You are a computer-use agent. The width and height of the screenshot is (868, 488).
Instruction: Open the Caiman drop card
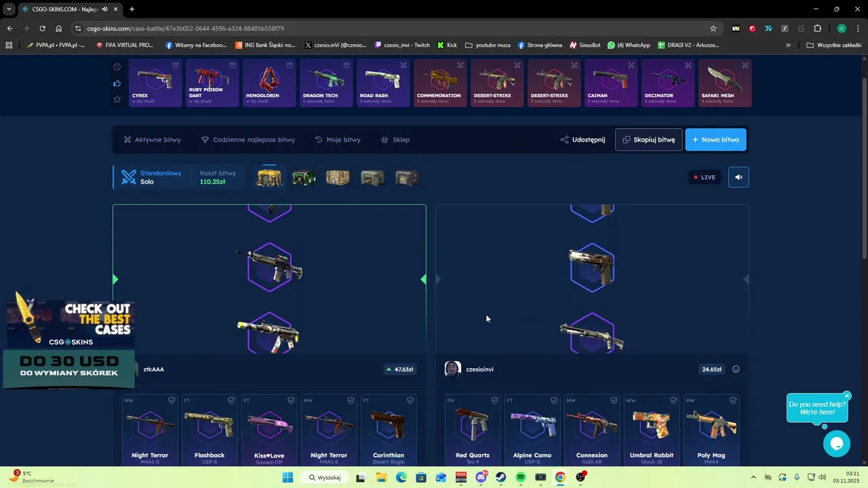click(x=611, y=83)
